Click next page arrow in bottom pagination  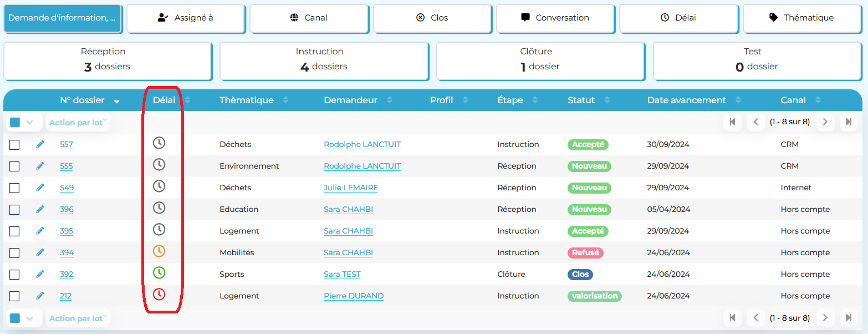tap(825, 318)
